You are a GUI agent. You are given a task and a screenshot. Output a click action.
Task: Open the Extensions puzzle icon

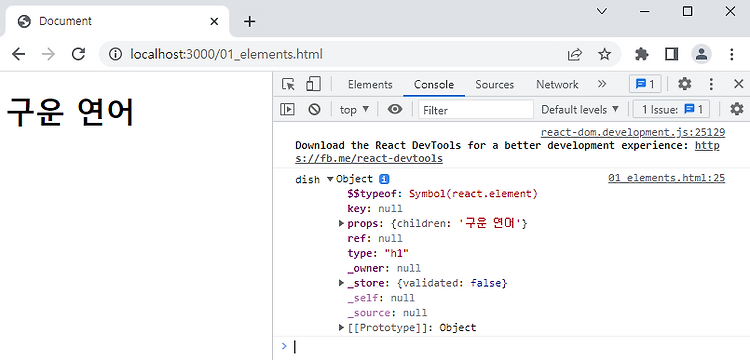click(641, 54)
